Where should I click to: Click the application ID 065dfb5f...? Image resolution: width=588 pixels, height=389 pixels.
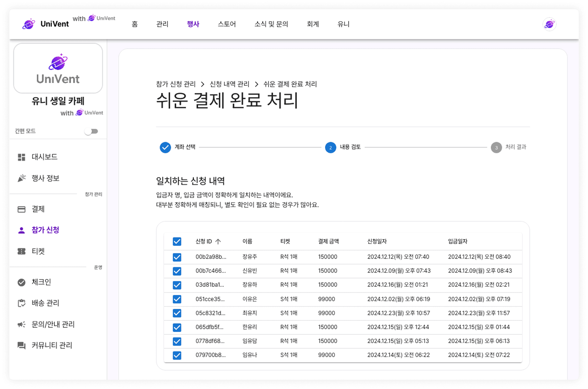[x=209, y=327]
